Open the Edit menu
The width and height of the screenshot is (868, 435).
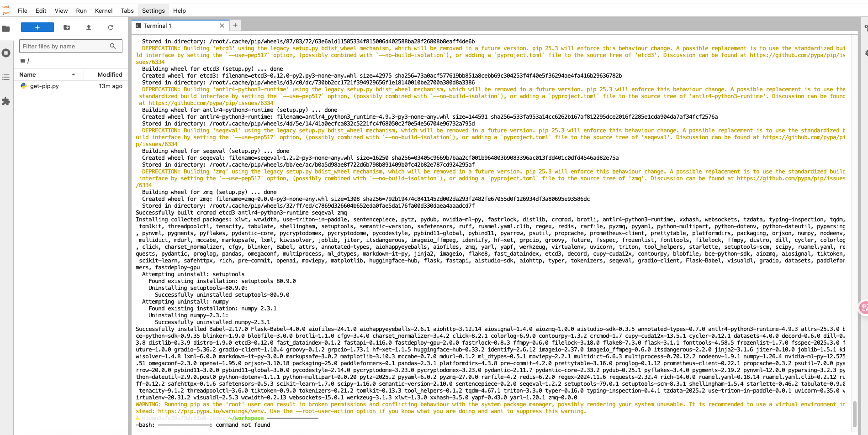click(41, 10)
